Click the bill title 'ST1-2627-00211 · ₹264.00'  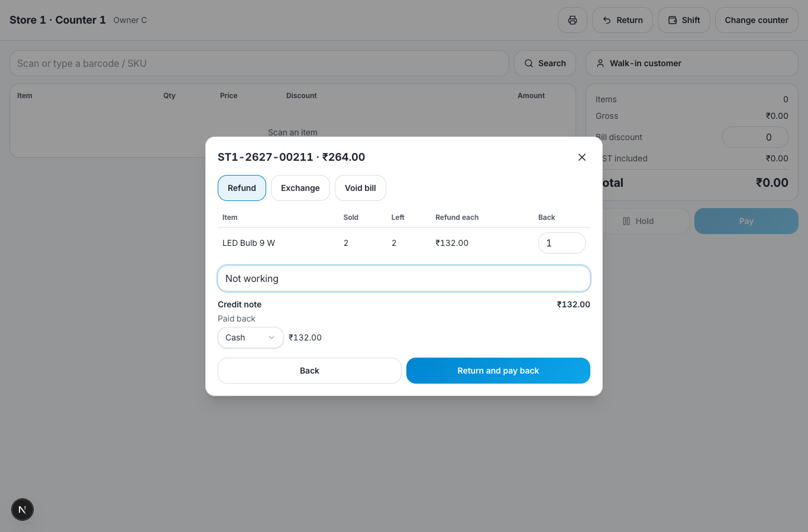point(291,157)
